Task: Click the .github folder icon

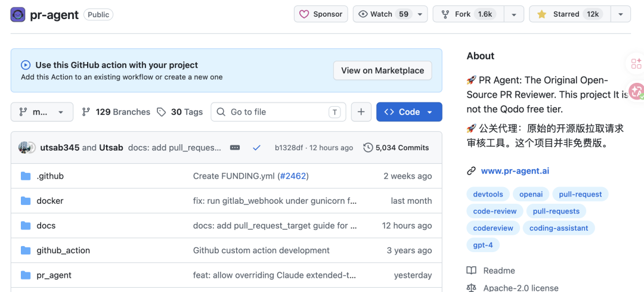Action: (26, 176)
